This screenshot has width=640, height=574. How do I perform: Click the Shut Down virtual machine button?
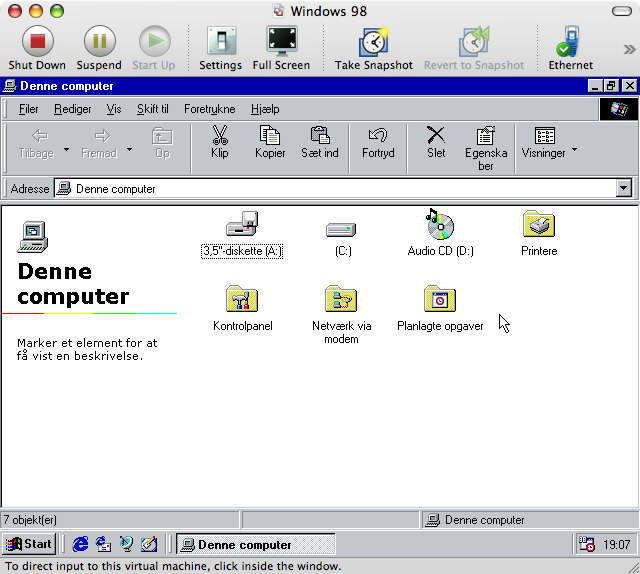37,48
